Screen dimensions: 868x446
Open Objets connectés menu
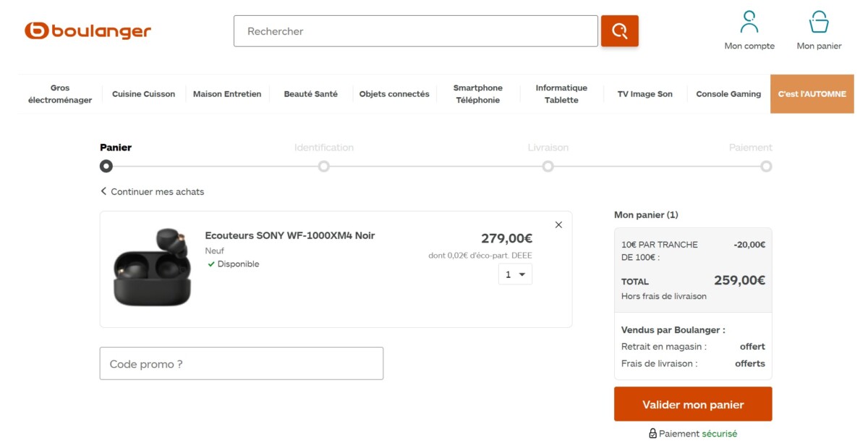click(394, 94)
